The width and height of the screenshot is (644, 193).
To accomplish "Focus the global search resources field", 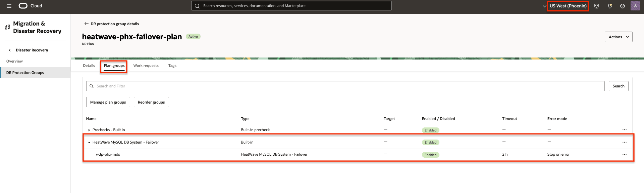I will coord(291,6).
